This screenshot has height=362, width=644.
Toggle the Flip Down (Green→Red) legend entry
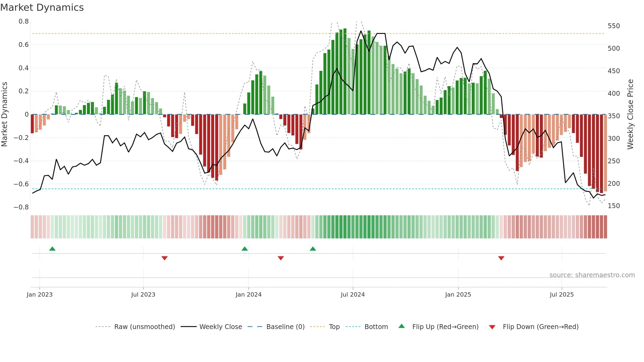click(x=534, y=327)
